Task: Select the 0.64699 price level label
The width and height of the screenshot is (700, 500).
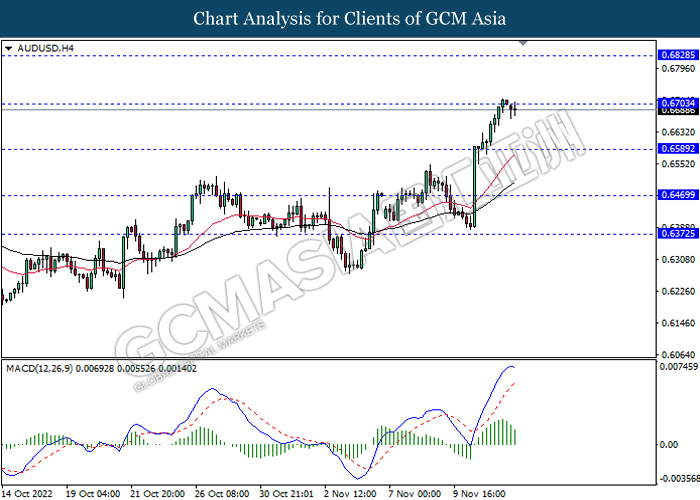Action: pyautogui.click(x=678, y=195)
